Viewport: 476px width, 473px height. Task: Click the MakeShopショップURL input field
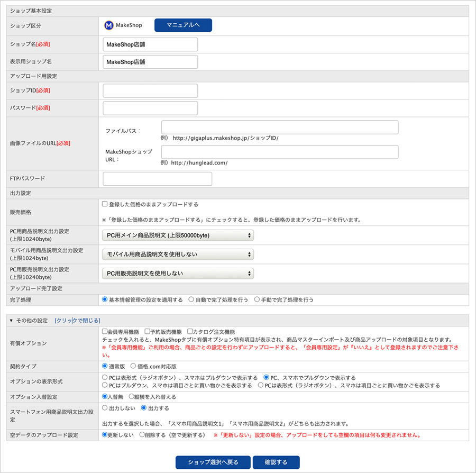click(x=280, y=152)
